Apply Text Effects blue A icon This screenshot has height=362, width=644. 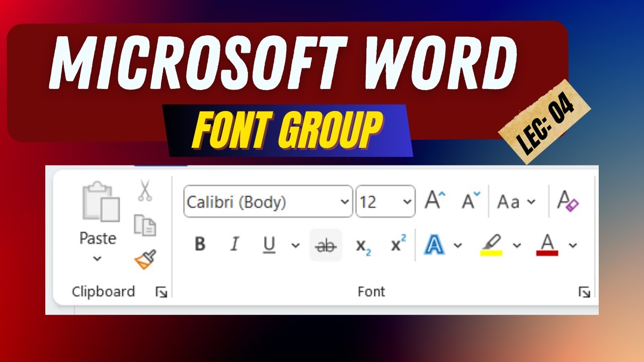point(434,245)
